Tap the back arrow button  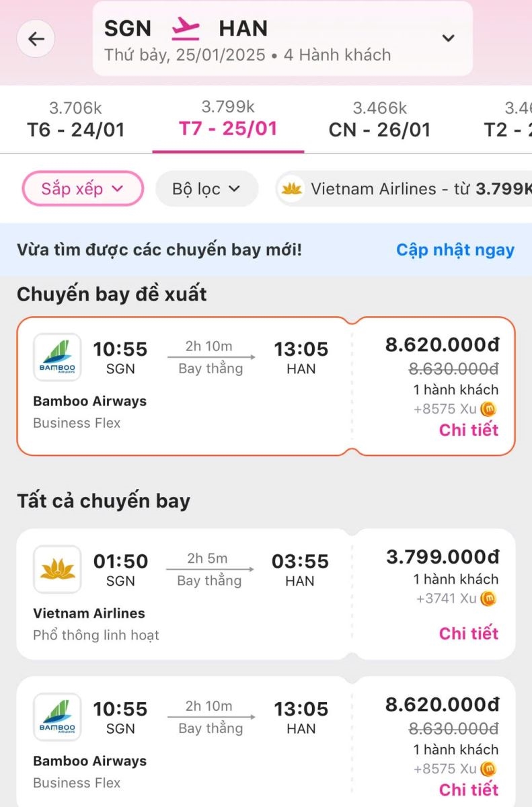(36, 39)
